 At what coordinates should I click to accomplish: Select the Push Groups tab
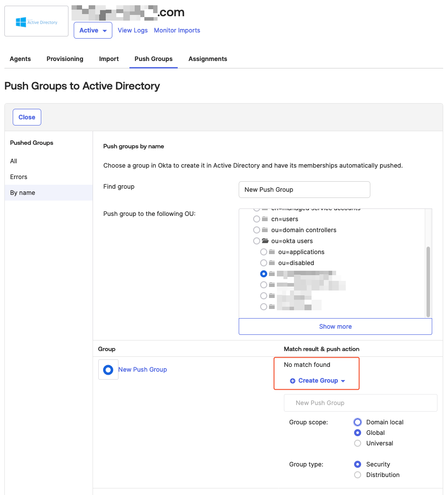point(154,59)
